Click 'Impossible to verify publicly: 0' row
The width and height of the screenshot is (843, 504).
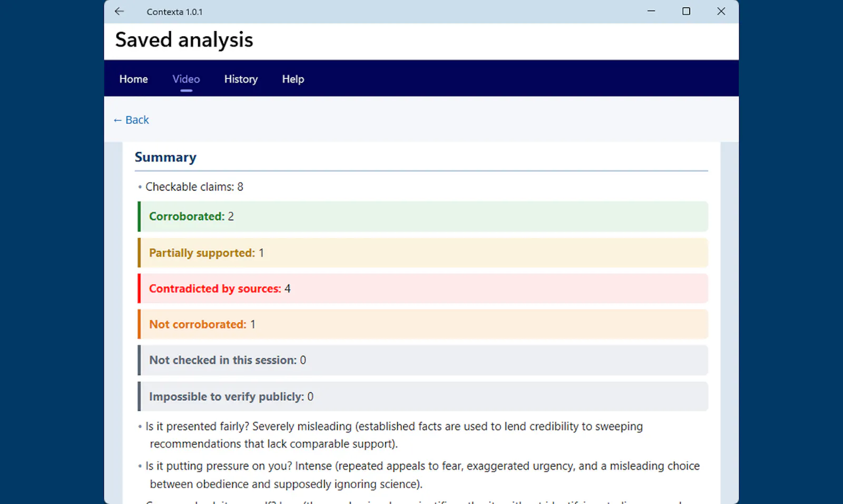pyautogui.click(x=423, y=397)
